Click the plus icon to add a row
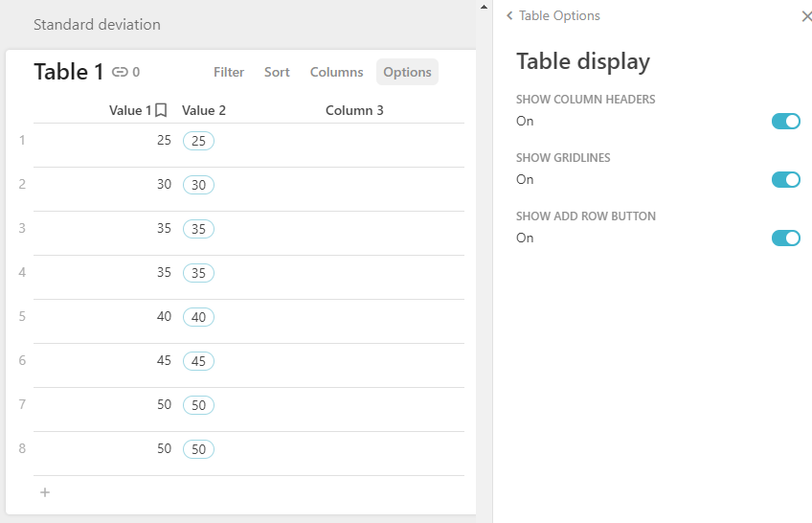 coord(45,492)
